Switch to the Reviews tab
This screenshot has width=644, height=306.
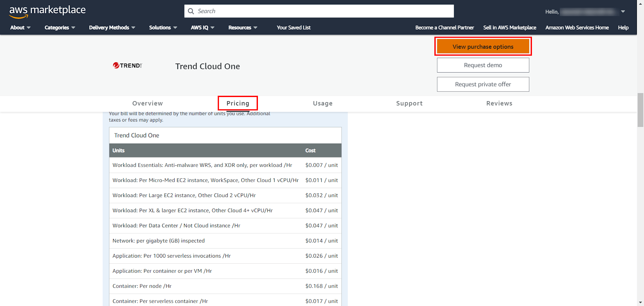(x=499, y=104)
